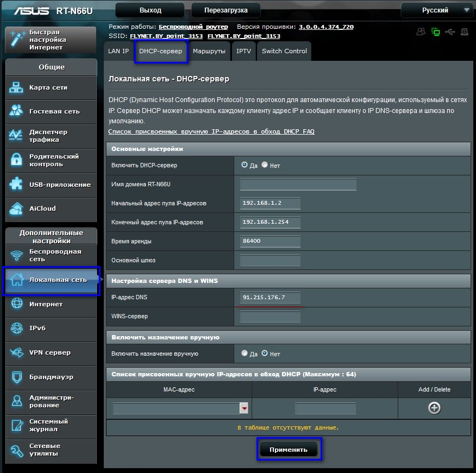Click the Применить button
Image resolution: width=476 pixels, height=473 pixels.
pos(289,450)
